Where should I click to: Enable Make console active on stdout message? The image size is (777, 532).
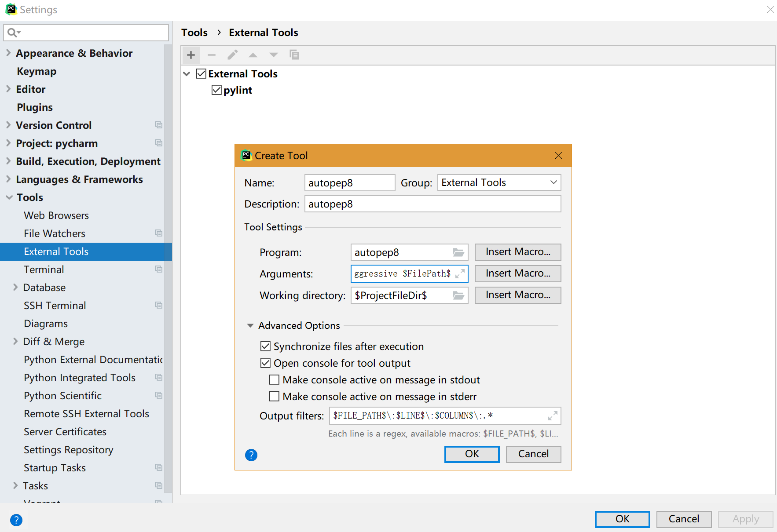click(274, 379)
